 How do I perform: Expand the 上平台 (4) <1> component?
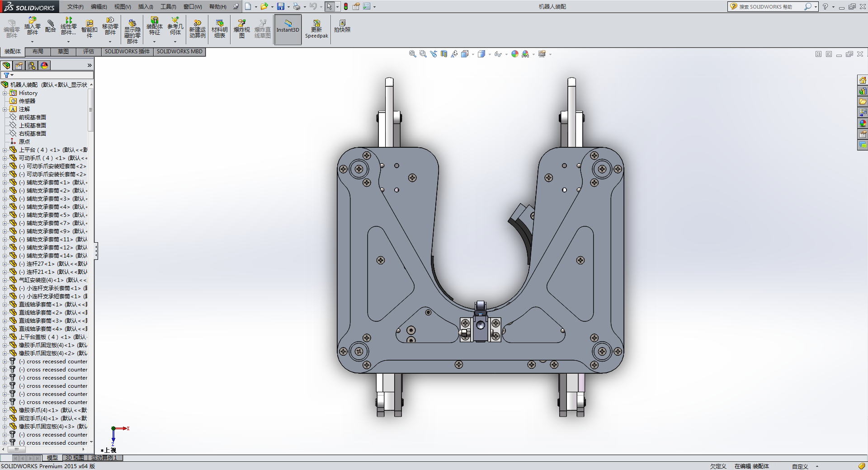[x=5, y=150]
